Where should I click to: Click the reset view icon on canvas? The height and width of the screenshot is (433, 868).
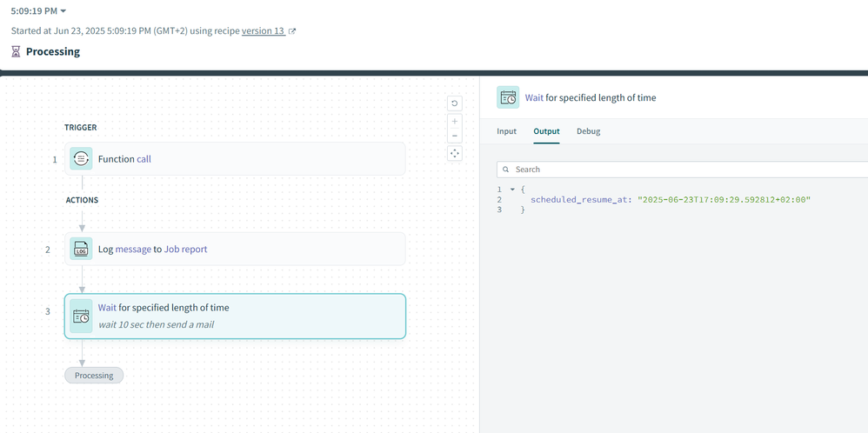pos(454,103)
